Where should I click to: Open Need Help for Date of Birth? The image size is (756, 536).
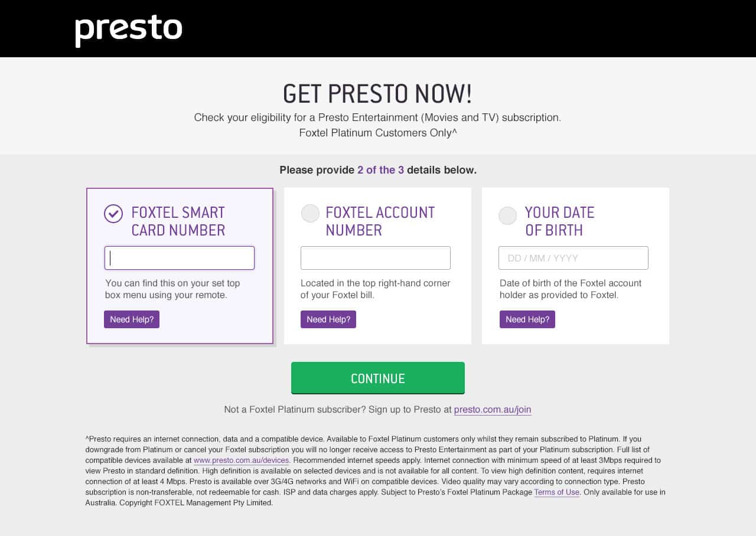point(527,319)
